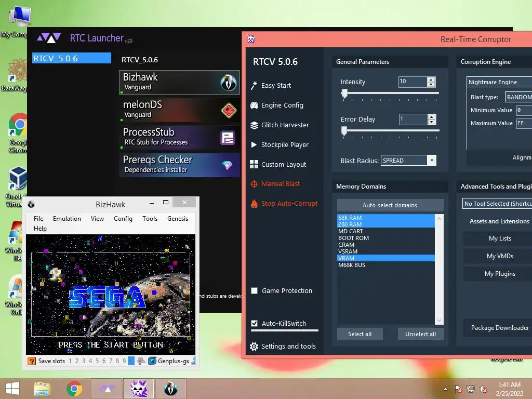Open Blast type RANDOM dropdown
Viewport: 532px width, 399px height.
[x=518, y=97]
